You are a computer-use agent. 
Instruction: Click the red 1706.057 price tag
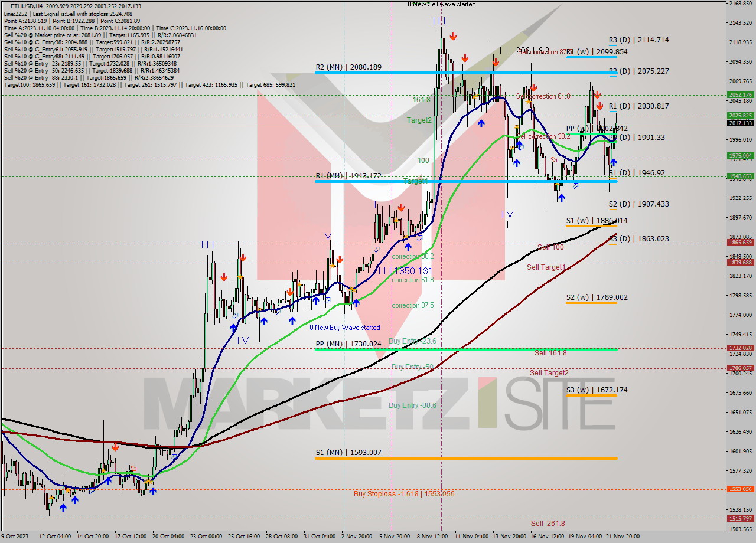[x=740, y=368]
